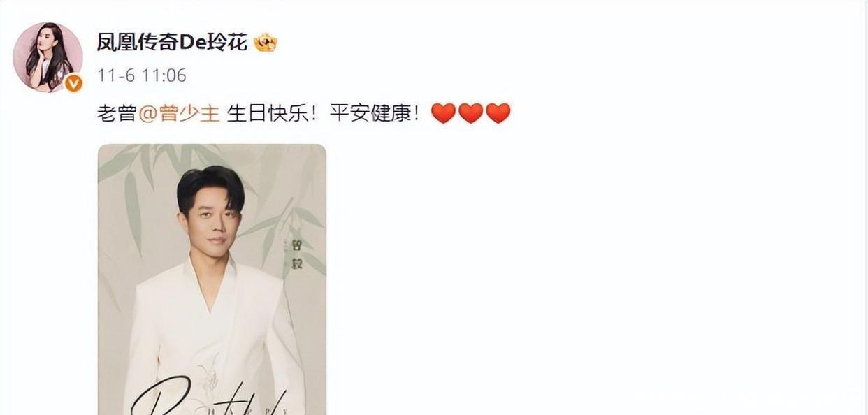Image resolution: width=868 pixels, height=415 pixels.
Task: Click the 11-6 11:06 post timestamp
Action: (x=142, y=75)
